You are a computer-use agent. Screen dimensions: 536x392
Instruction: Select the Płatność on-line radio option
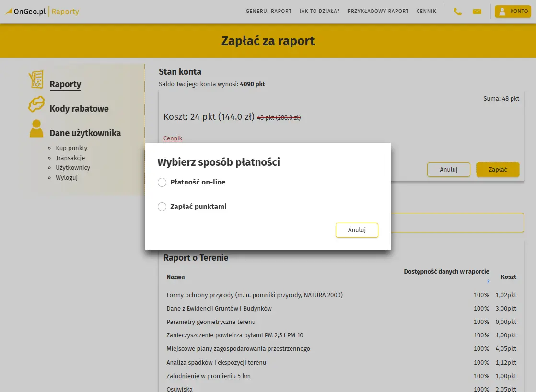(x=162, y=183)
